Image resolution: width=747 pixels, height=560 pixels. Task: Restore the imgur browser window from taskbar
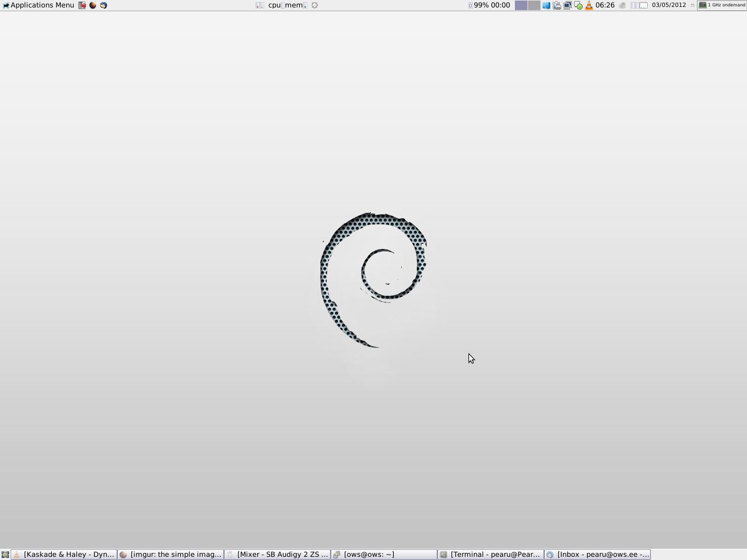tap(171, 555)
